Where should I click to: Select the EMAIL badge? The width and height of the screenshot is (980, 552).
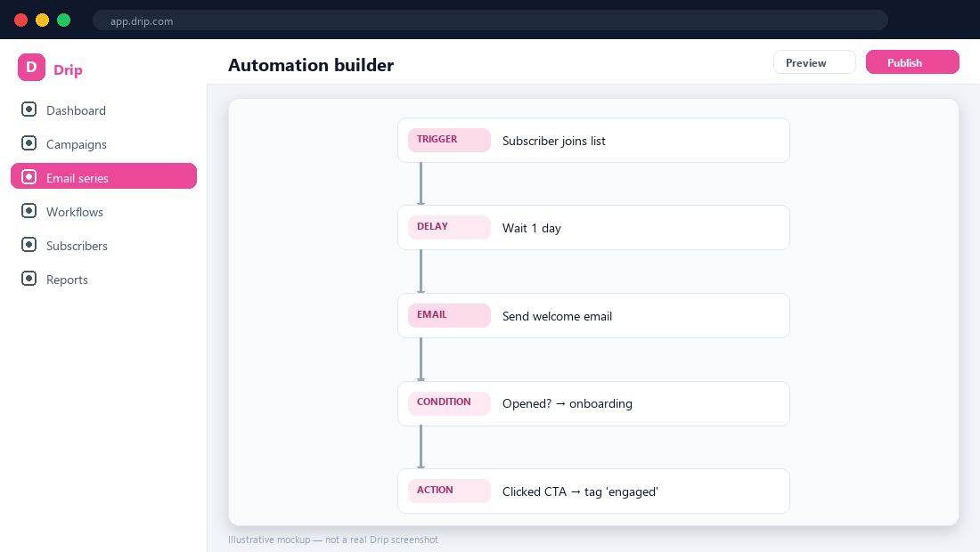pos(449,315)
